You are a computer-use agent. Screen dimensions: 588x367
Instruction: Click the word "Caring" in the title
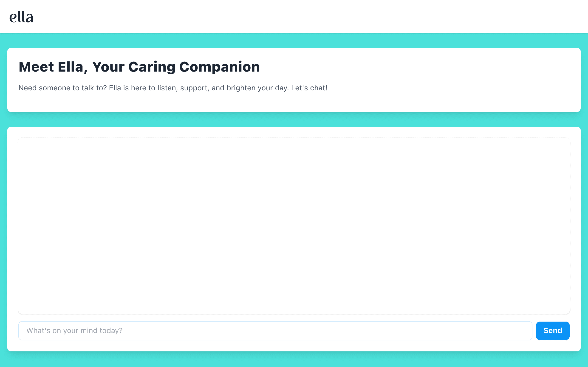pyautogui.click(x=152, y=67)
